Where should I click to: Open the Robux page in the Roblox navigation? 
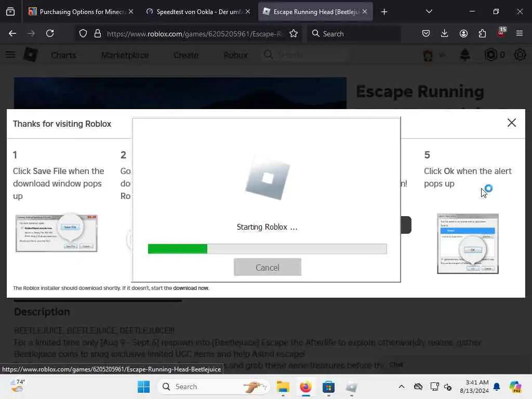[235, 55]
